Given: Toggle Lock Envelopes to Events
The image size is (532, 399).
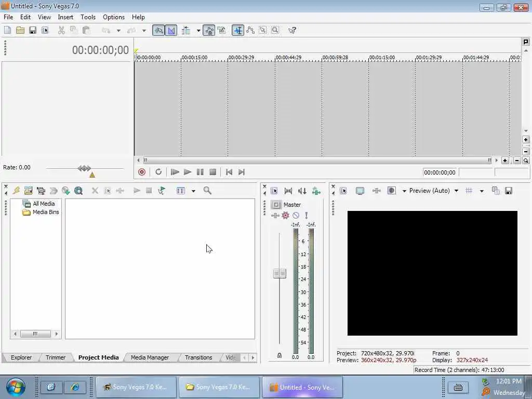Looking at the screenshot, I should (x=209, y=30).
